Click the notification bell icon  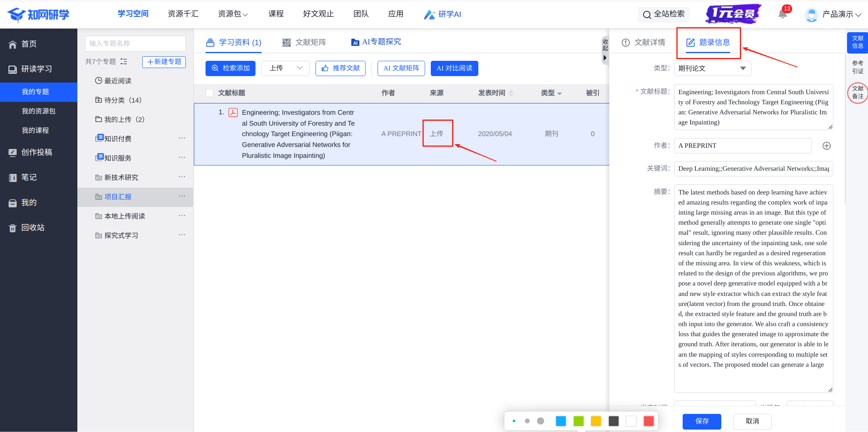pos(783,14)
